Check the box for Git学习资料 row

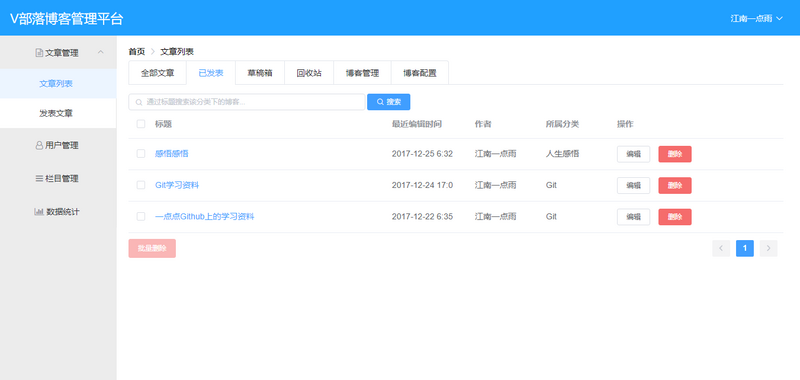click(141, 185)
